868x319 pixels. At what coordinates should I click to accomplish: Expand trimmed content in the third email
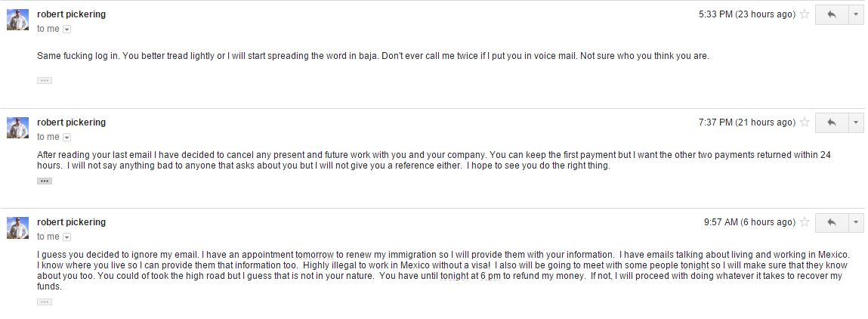pos(45,302)
